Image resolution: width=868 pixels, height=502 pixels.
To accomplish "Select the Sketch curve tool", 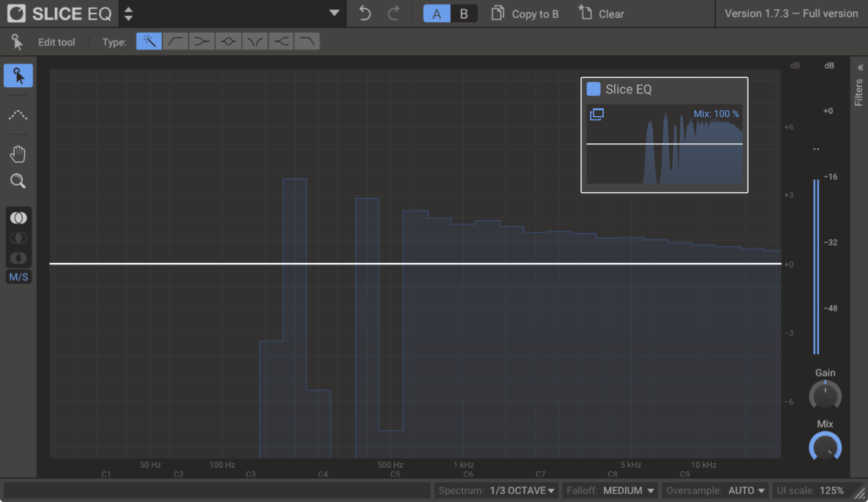I will tap(18, 115).
